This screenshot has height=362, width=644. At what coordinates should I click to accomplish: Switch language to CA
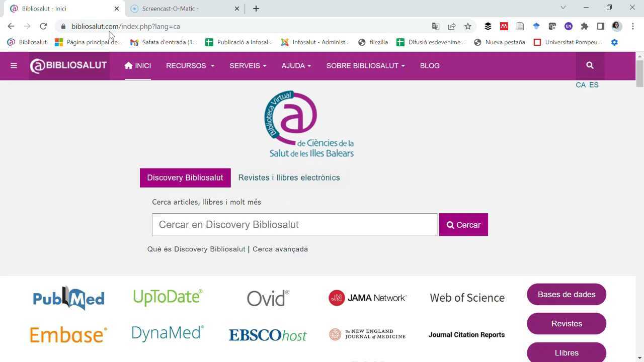pos(581,85)
